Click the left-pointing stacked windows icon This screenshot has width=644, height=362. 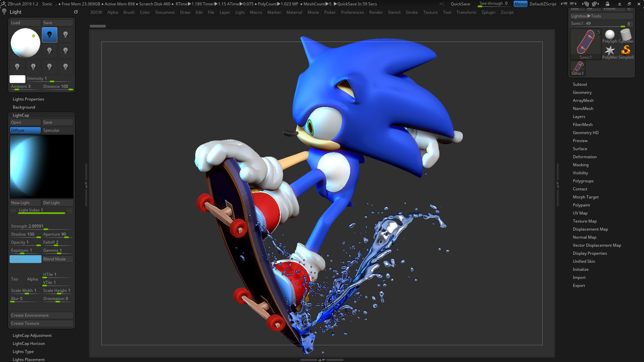click(586, 4)
